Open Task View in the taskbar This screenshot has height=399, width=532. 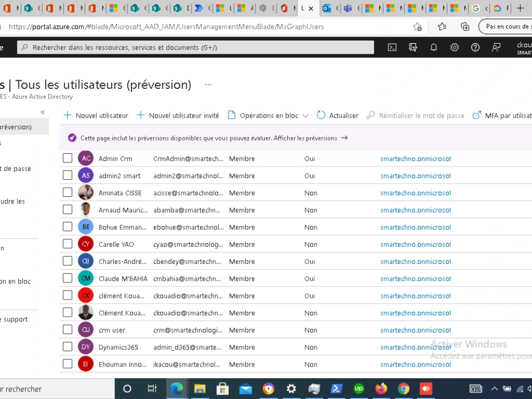click(x=152, y=388)
